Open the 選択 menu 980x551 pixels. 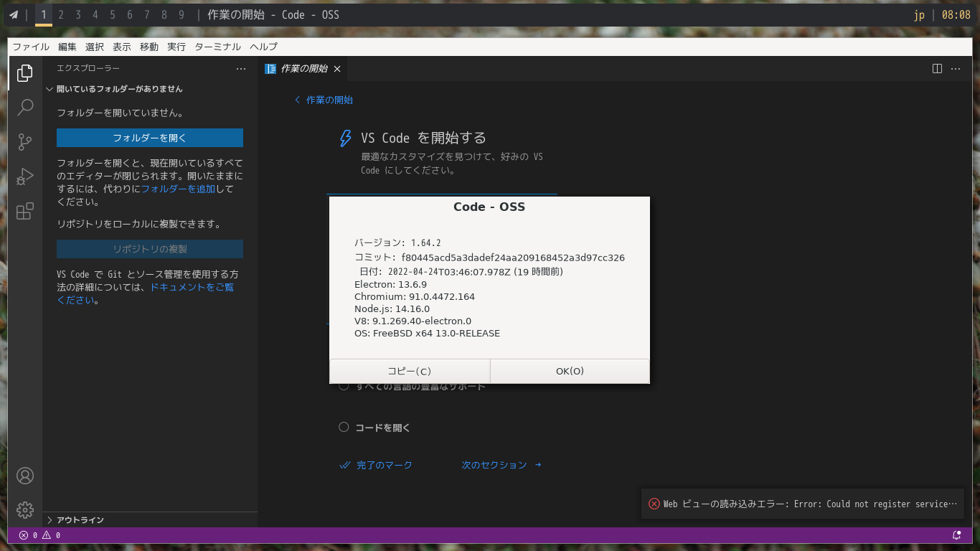pos(95,47)
